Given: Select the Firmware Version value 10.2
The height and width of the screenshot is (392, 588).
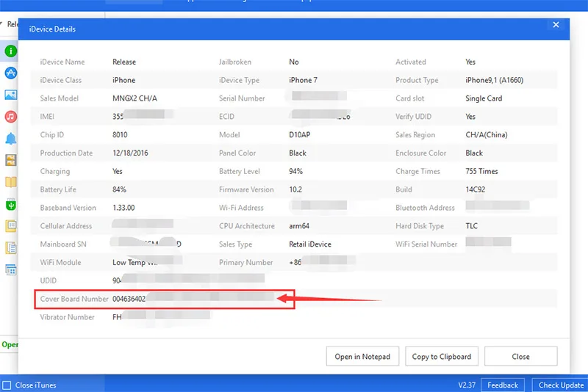Looking at the screenshot, I should (x=295, y=189).
